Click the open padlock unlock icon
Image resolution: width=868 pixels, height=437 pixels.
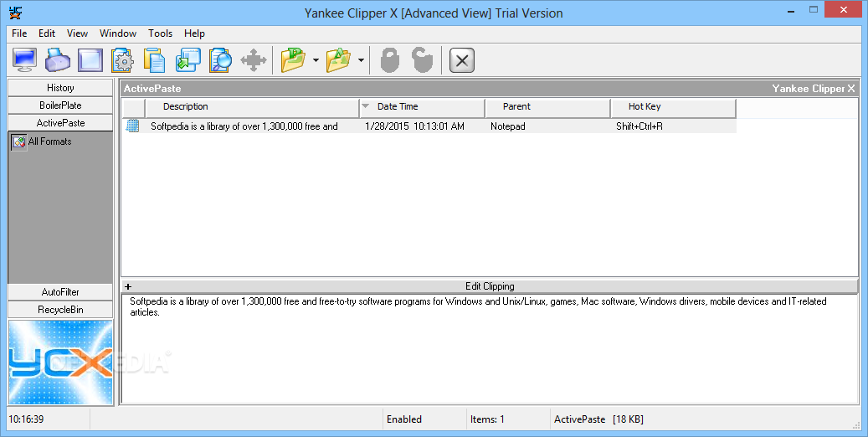(423, 59)
